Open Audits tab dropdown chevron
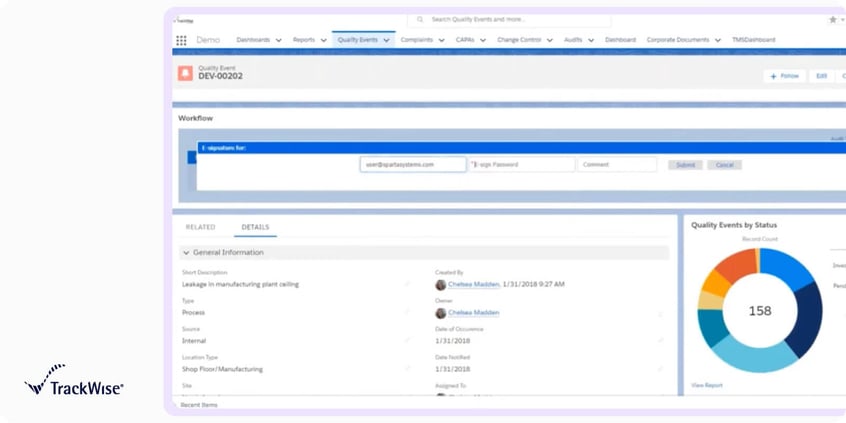This screenshot has width=846, height=423. pos(591,40)
